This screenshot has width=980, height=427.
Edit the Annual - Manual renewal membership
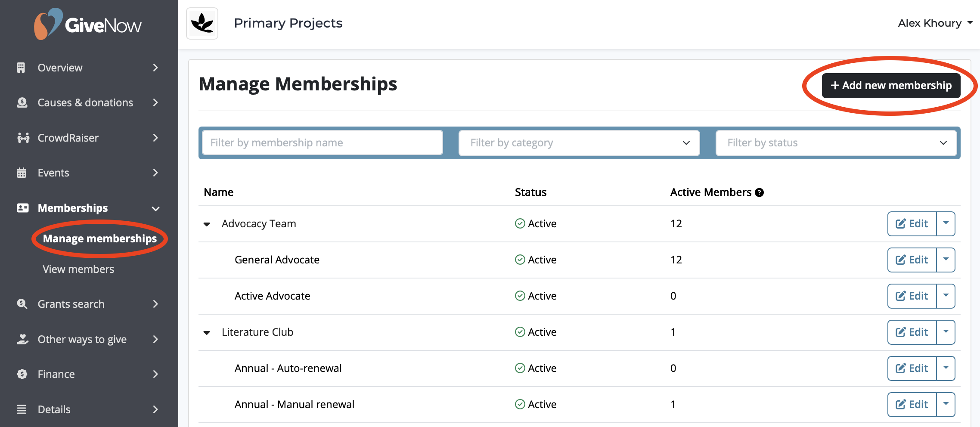912,404
